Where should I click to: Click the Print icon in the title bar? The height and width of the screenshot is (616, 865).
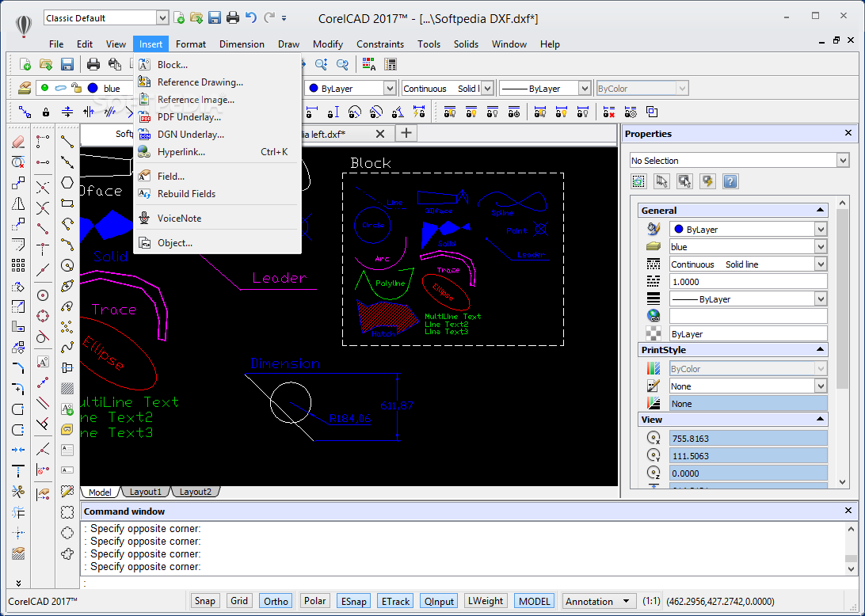[x=233, y=17]
